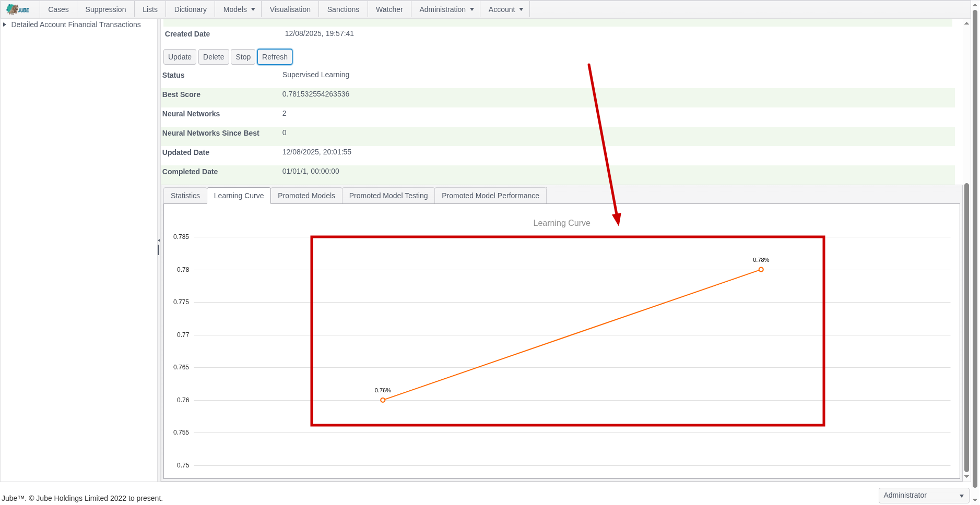Go to the Sanctions page
This screenshot has height=505, width=980.
(343, 9)
